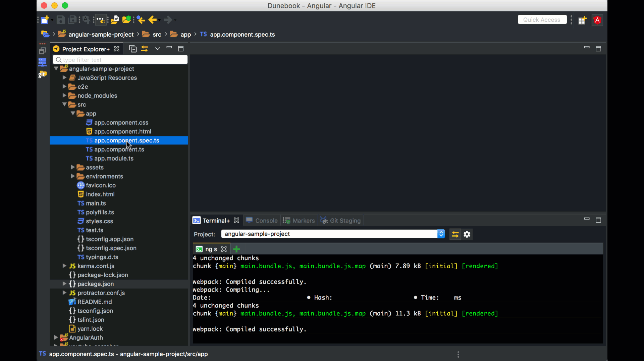
Task: Open the New dropdown arrow
Action: [52, 20]
